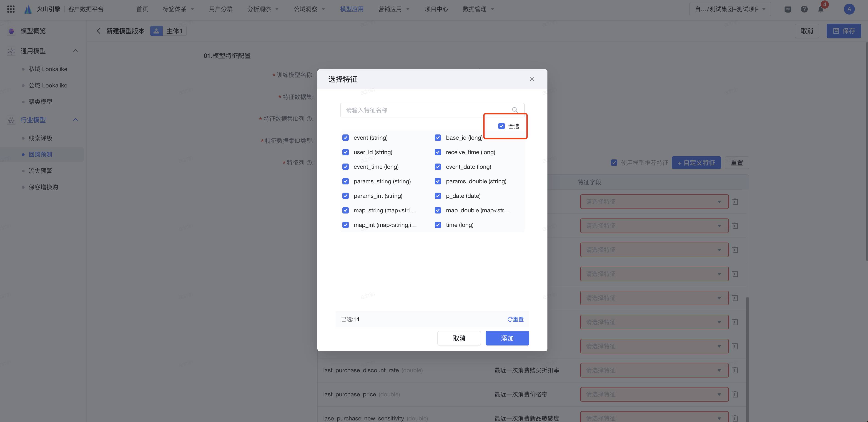868x422 pixels.
Task: Click the 主体1 subject person icon
Action: click(156, 31)
